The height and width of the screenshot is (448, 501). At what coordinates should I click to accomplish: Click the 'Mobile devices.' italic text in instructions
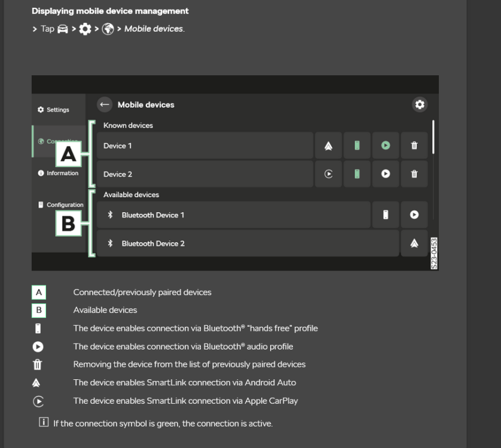click(x=155, y=29)
